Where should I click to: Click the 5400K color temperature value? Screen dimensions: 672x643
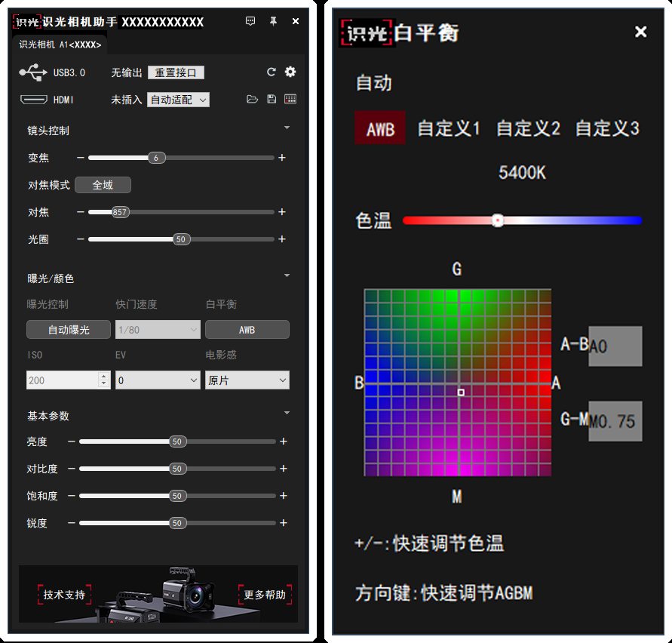[x=522, y=173]
